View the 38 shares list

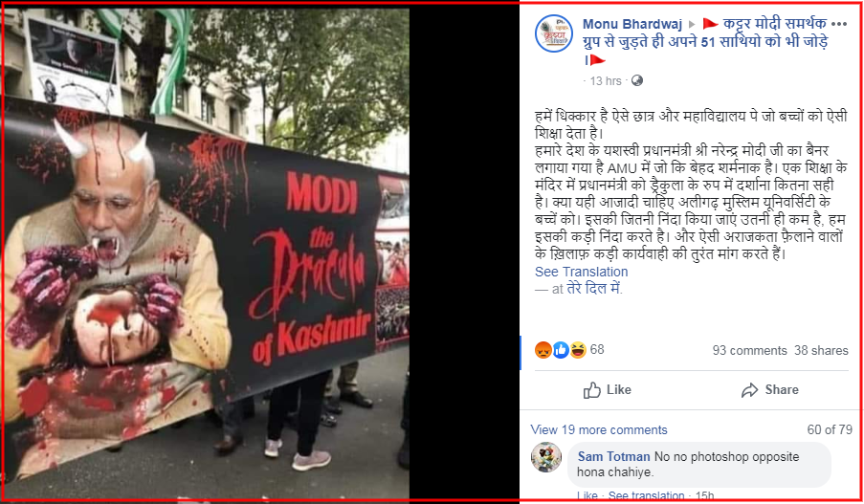821,350
